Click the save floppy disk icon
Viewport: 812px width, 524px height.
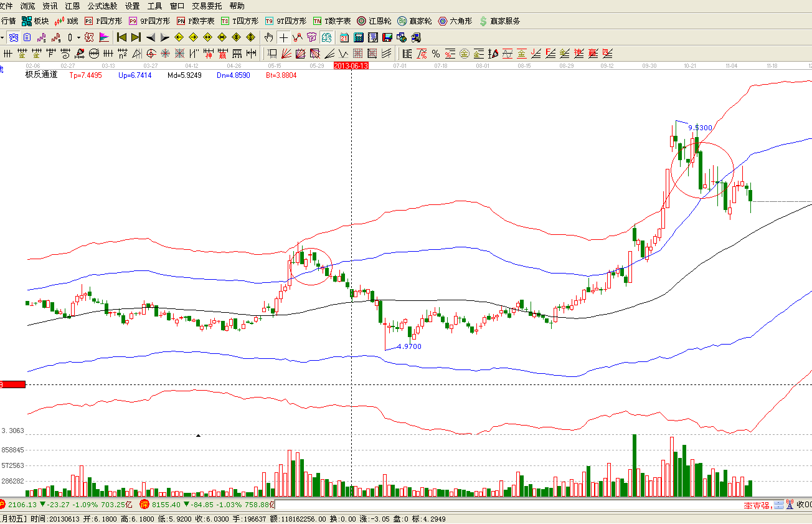(387, 37)
